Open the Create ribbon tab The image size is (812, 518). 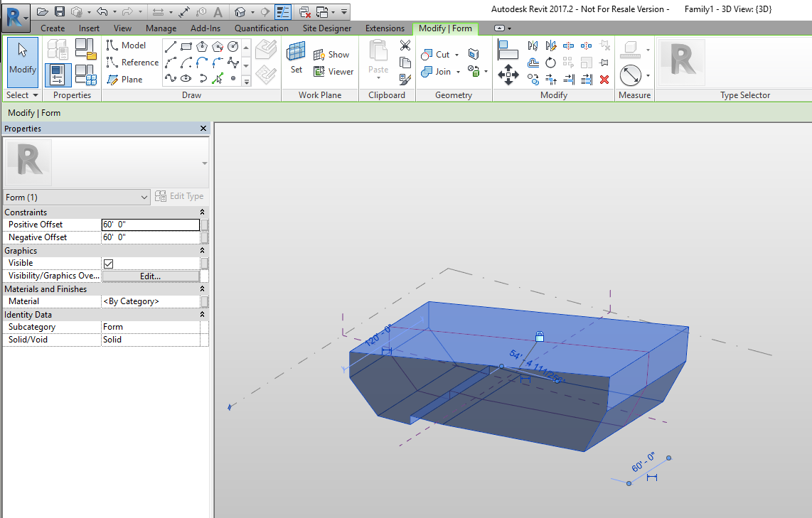(x=54, y=28)
